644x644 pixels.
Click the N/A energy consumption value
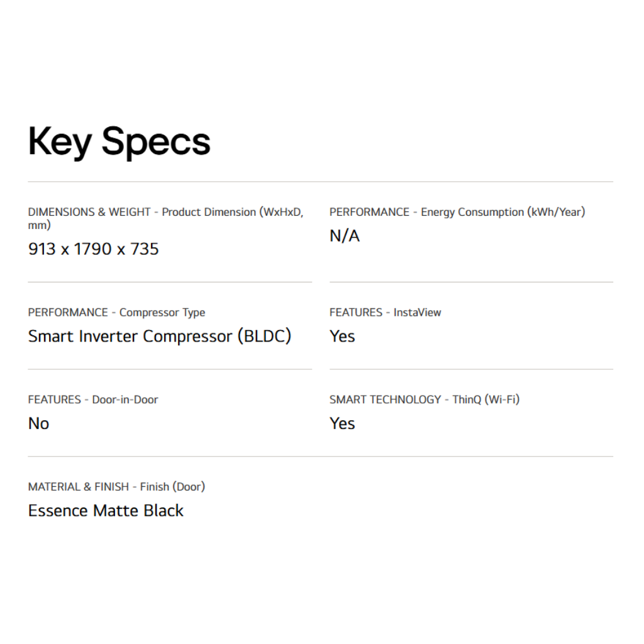[x=345, y=236]
